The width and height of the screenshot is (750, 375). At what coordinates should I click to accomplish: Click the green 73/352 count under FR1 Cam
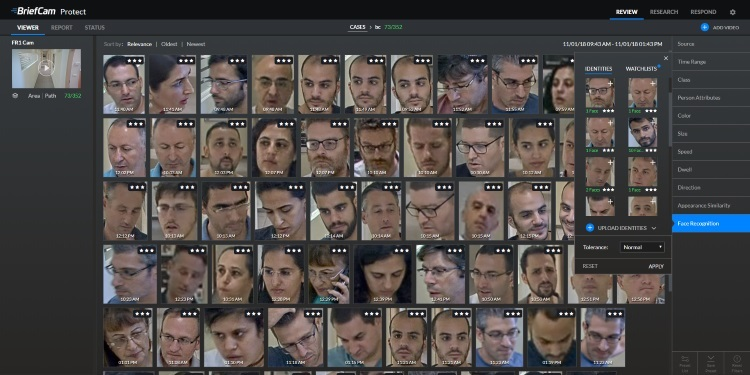coord(73,96)
